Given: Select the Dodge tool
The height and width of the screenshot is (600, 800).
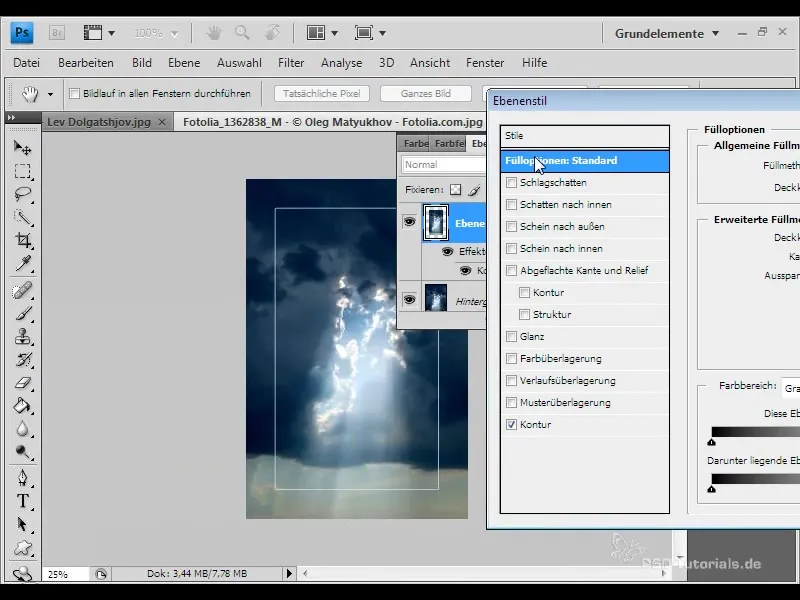Looking at the screenshot, I should (x=22, y=452).
